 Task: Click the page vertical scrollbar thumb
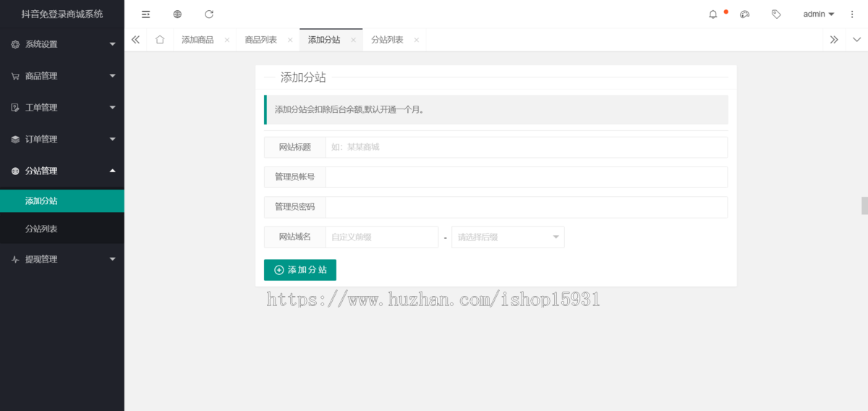(864, 205)
